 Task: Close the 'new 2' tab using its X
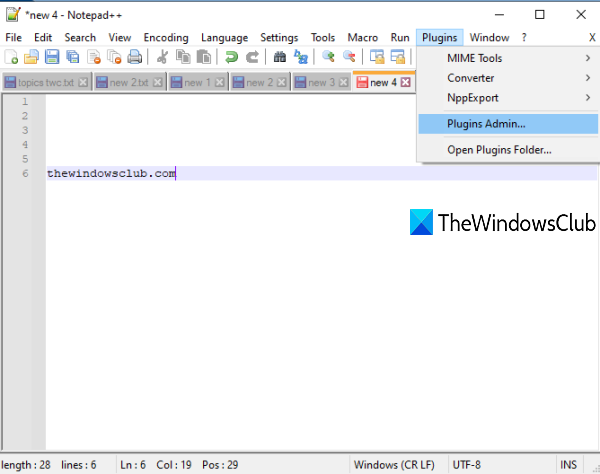(281, 82)
